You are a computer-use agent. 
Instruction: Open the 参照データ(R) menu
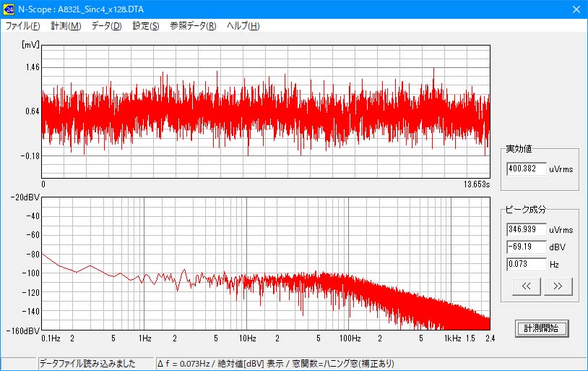tap(192, 26)
